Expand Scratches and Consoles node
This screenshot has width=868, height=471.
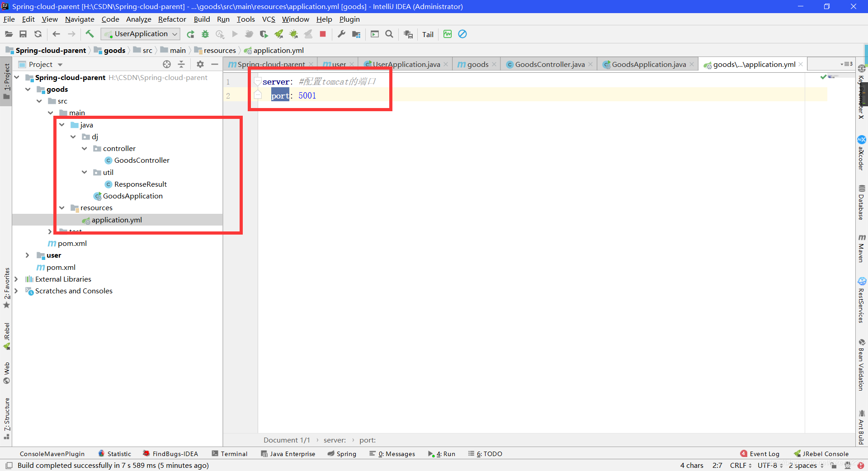click(16, 291)
